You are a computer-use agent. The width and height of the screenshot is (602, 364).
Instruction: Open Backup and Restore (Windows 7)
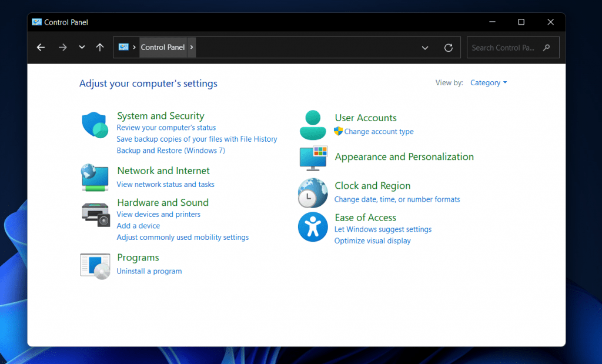tap(170, 150)
